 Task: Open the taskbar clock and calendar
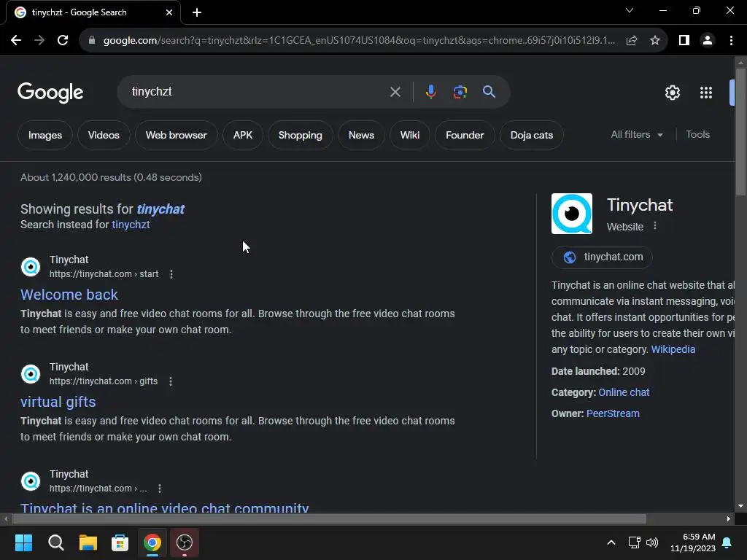(693, 542)
